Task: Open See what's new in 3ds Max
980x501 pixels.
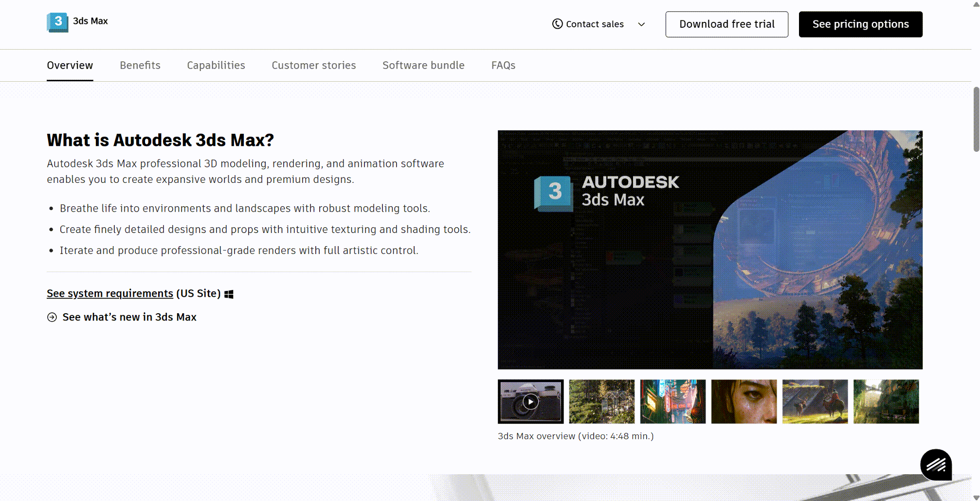Action: (x=129, y=317)
